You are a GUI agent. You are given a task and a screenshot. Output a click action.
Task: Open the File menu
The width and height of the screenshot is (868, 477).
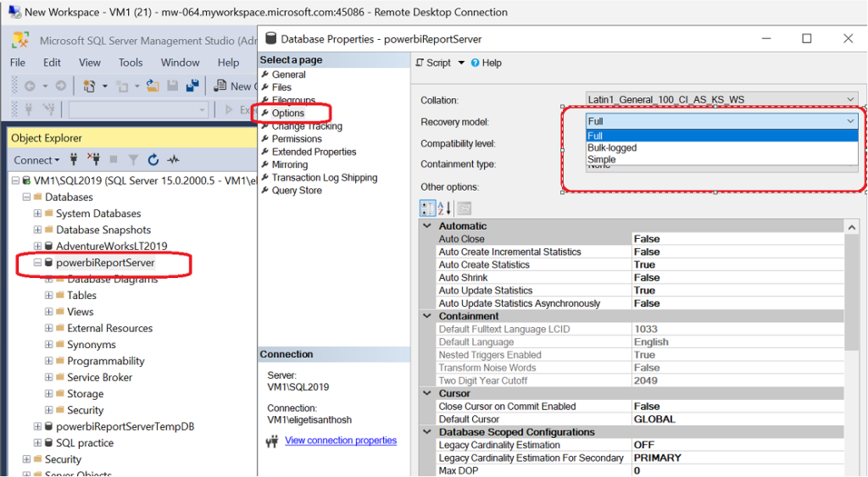tap(18, 63)
